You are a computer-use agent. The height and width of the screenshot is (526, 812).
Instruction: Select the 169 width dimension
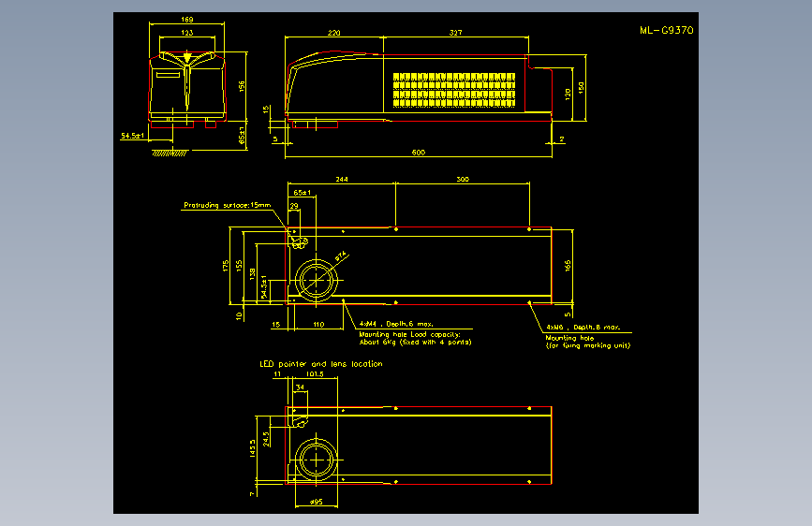[x=187, y=19]
